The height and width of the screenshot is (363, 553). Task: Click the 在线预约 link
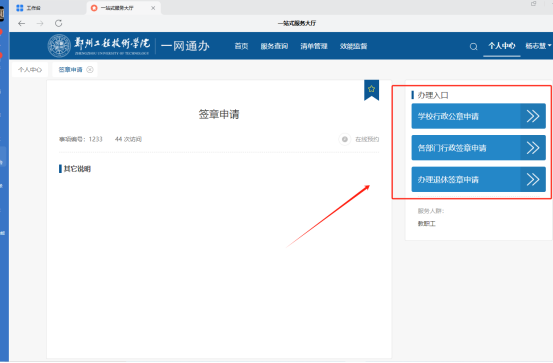coord(367,139)
